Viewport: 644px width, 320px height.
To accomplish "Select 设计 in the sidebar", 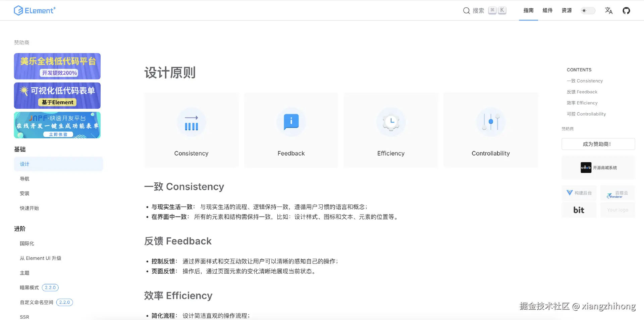I will point(58,164).
